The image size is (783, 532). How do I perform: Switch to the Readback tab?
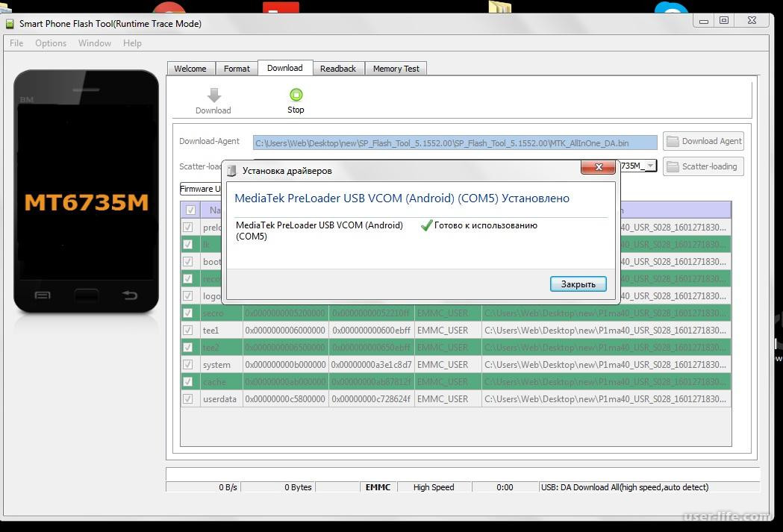338,69
